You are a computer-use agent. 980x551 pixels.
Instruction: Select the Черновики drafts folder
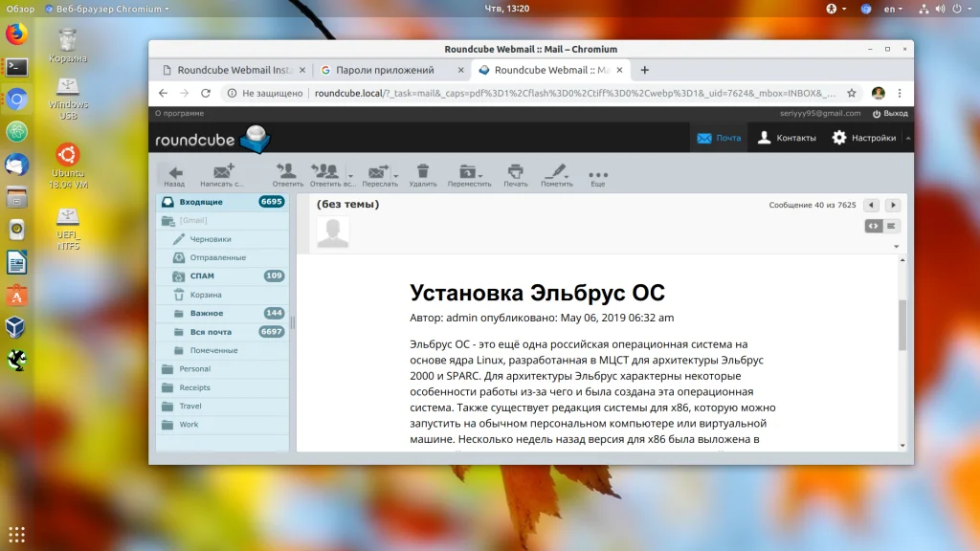[x=222, y=238]
